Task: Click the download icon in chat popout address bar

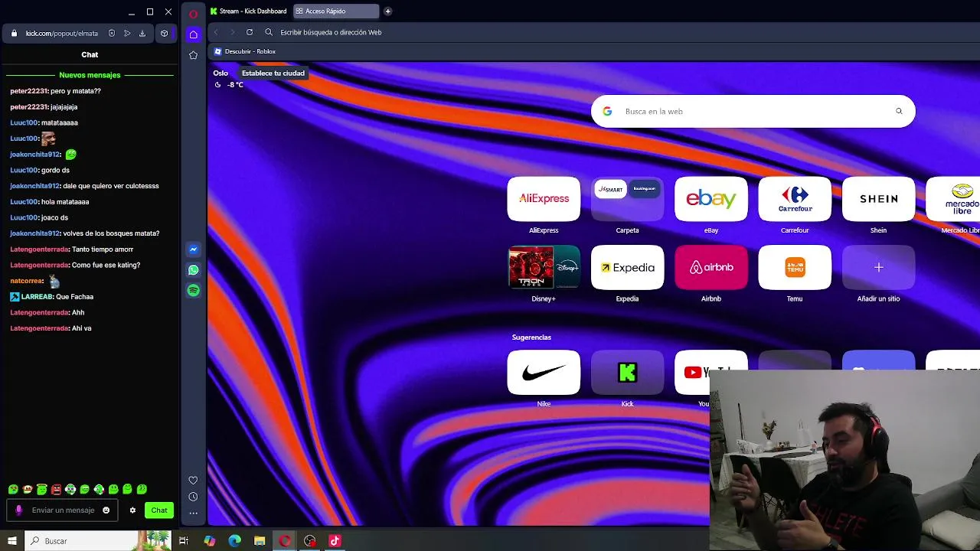Action: click(142, 34)
